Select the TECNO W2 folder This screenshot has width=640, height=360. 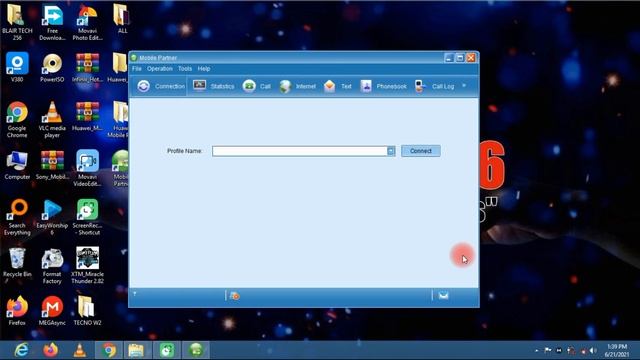click(87, 311)
